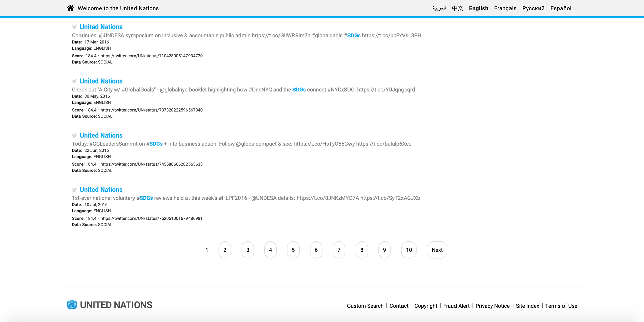Image resolution: width=644 pixels, height=322 pixels.
Task: Open United Nations result dated 22 Jun, 2016
Action: tap(101, 135)
